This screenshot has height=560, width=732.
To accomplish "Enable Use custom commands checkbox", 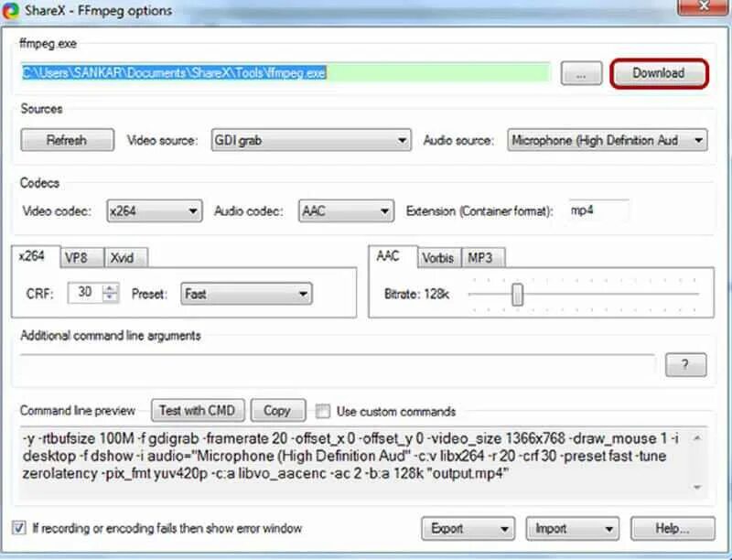I will (x=323, y=411).
